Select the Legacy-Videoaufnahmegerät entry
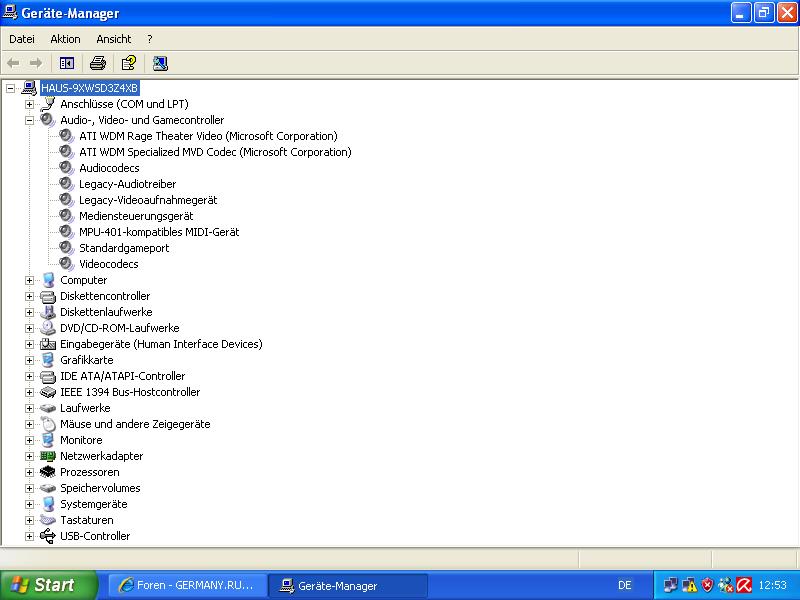The height and width of the screenshot is (600, 800). click(x=148, y=200)
